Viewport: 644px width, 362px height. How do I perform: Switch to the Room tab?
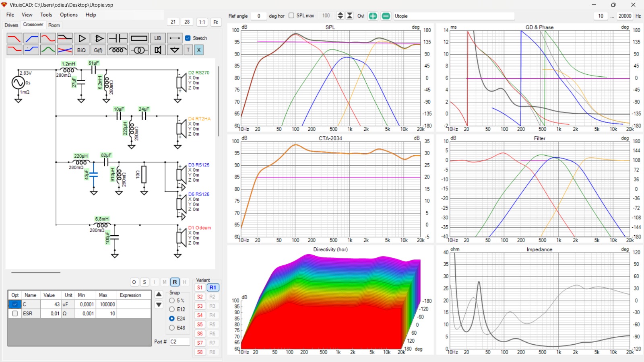54,25
